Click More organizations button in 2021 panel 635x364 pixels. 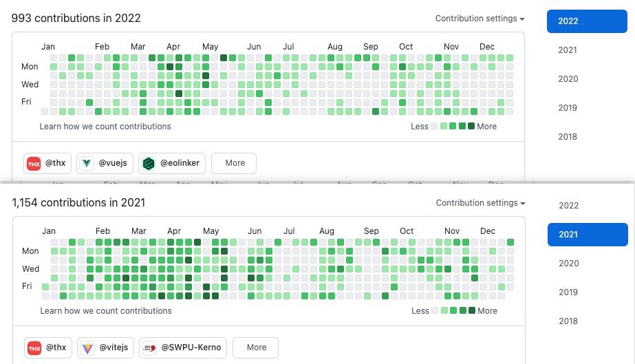pyautogui.click(x=255, y=347)
